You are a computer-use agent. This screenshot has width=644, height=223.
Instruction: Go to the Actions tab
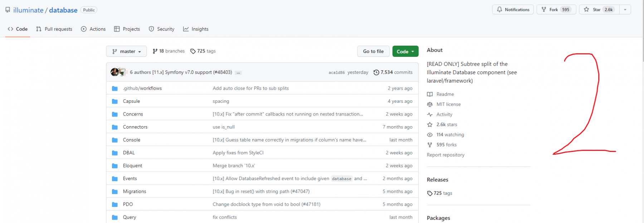coord(93,29)
